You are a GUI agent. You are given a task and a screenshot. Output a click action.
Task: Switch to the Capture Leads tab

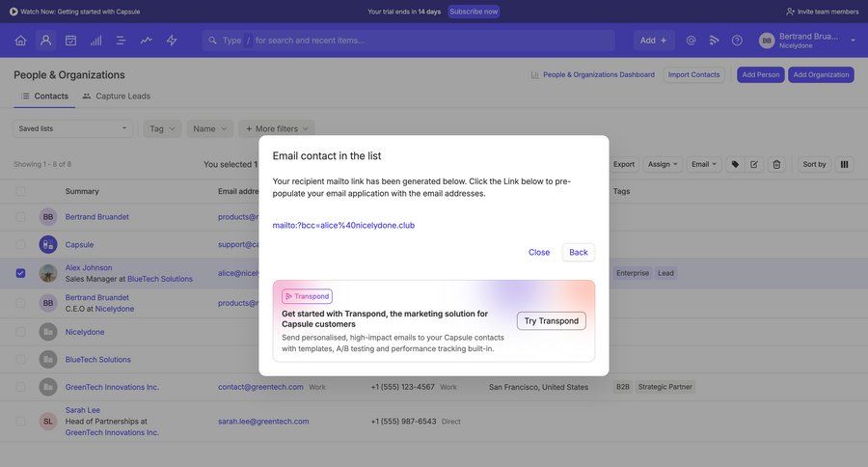click(x=117, y=96)
